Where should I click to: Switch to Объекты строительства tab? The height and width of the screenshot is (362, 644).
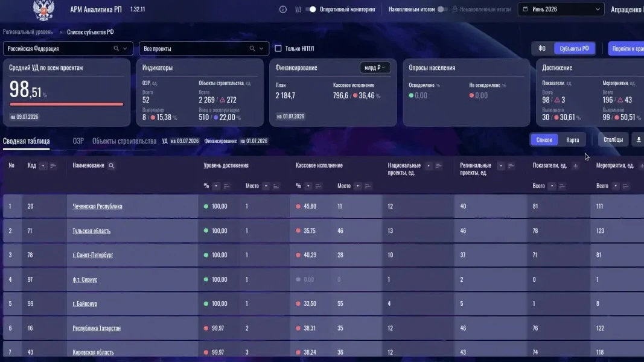[124, 141]
